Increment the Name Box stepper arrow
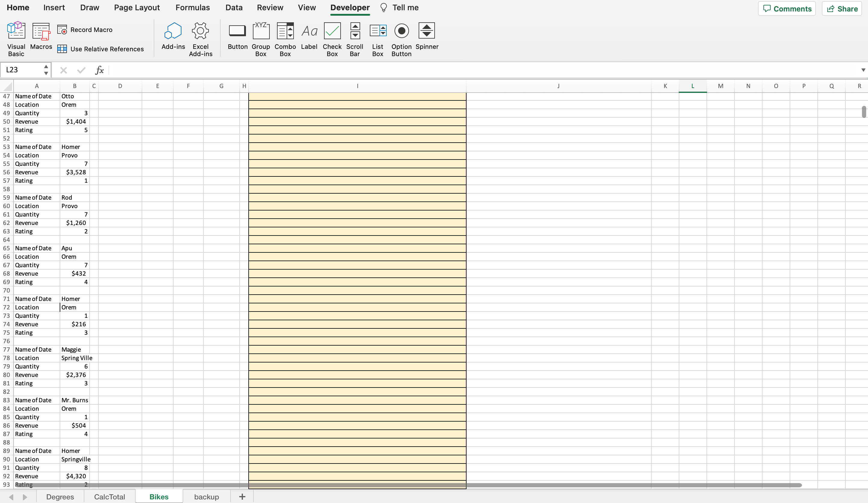This screenshot has height=503, width=868. coord(46,66)
